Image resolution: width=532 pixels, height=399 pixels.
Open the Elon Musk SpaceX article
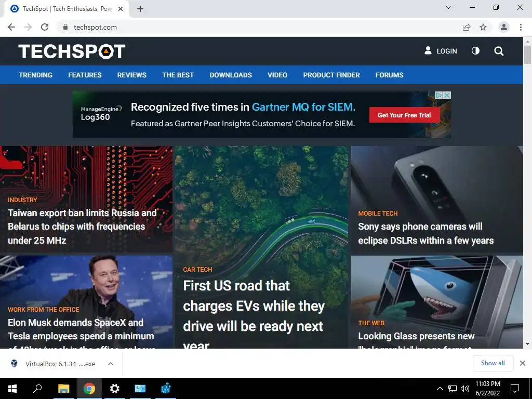(81, 332)
